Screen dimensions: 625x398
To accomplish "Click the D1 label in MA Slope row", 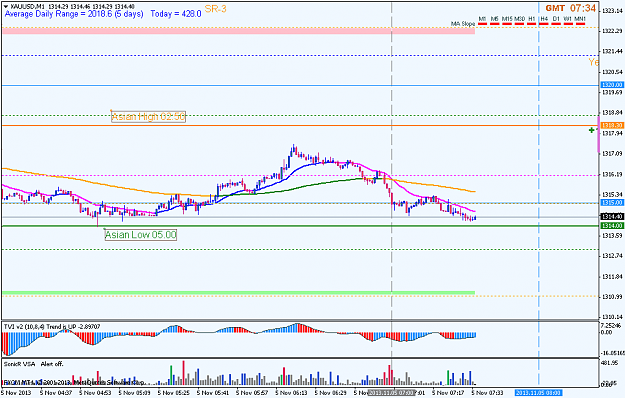I will (556, 19).
